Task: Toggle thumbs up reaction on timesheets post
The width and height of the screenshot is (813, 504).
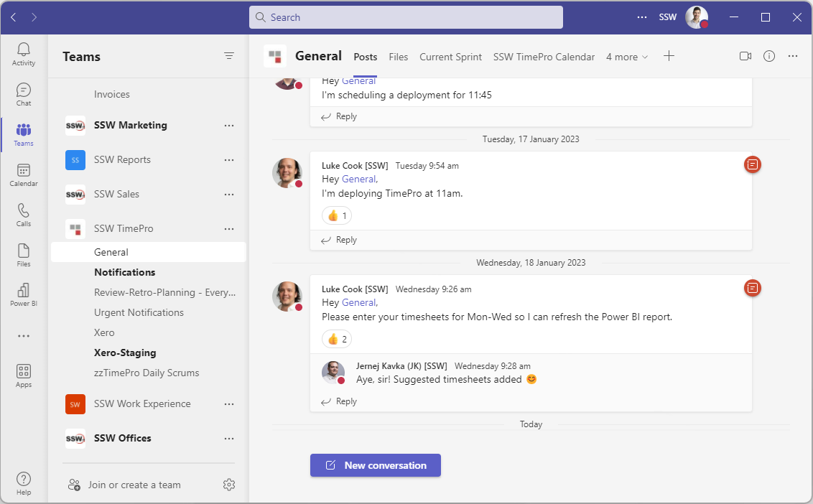Action: (337, 339)
